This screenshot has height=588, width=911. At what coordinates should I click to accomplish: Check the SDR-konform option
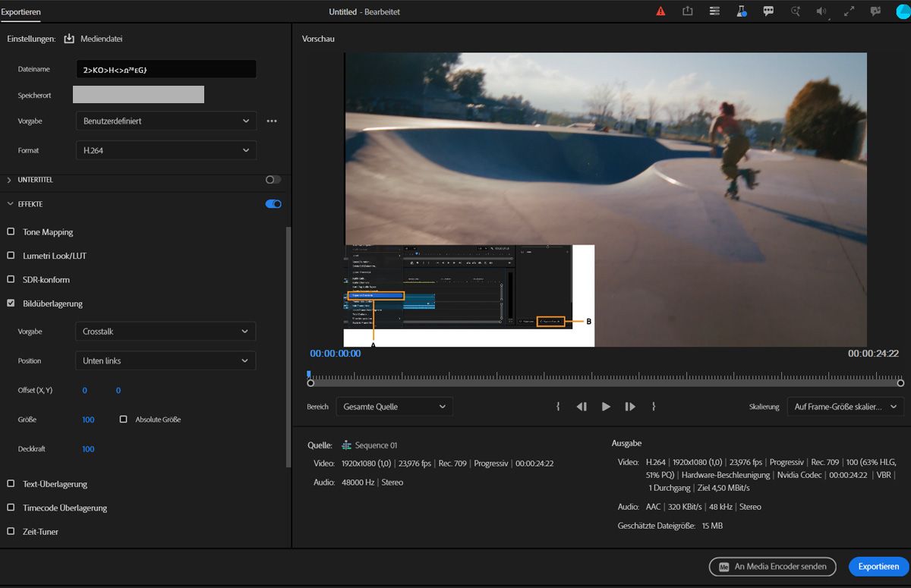pos(11,279)
